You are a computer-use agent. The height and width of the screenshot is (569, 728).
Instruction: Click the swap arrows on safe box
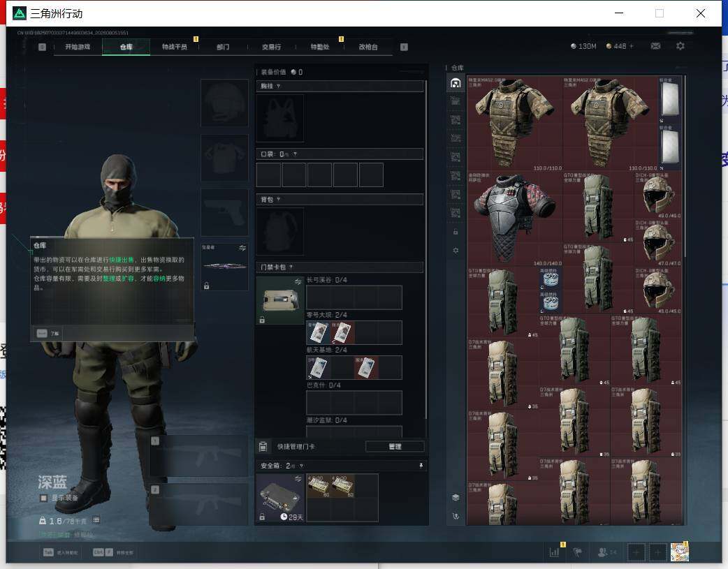pyautogui.click(x=298, y=478)
